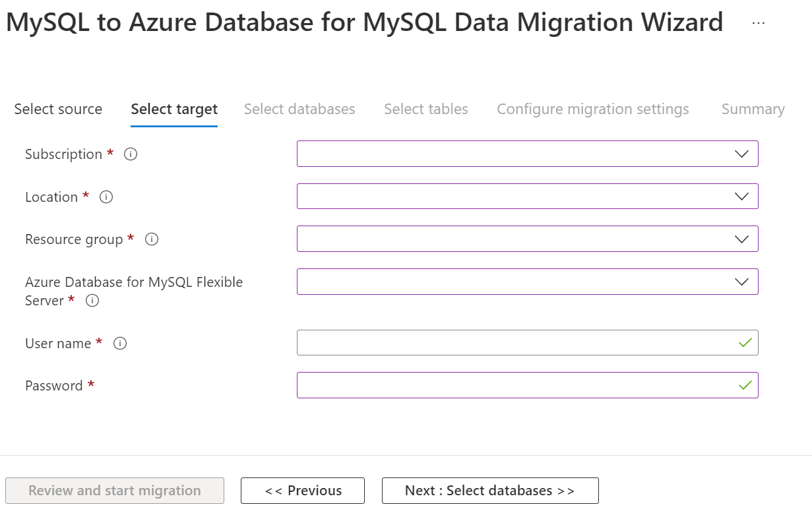
Task: Switch to the Select source tab
Action: [x=58, y=109]
